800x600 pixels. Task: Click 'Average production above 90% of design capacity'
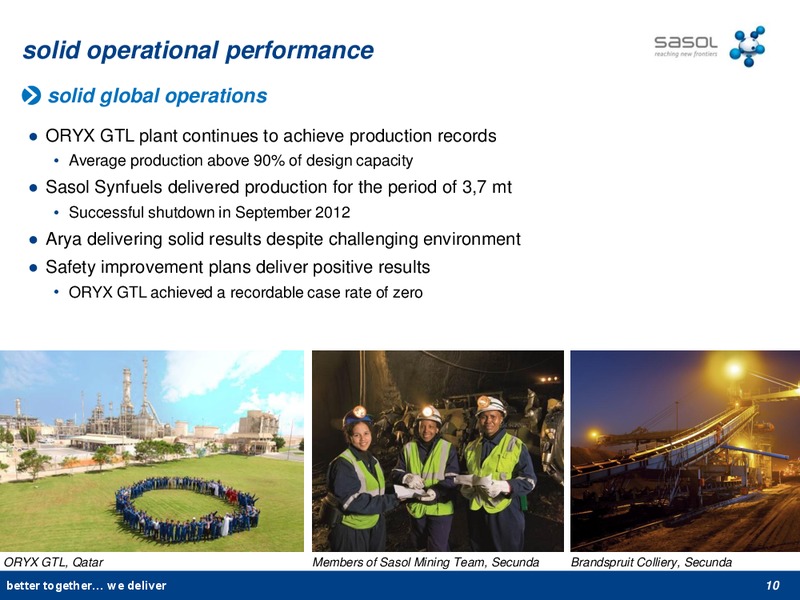pos(241,161)
